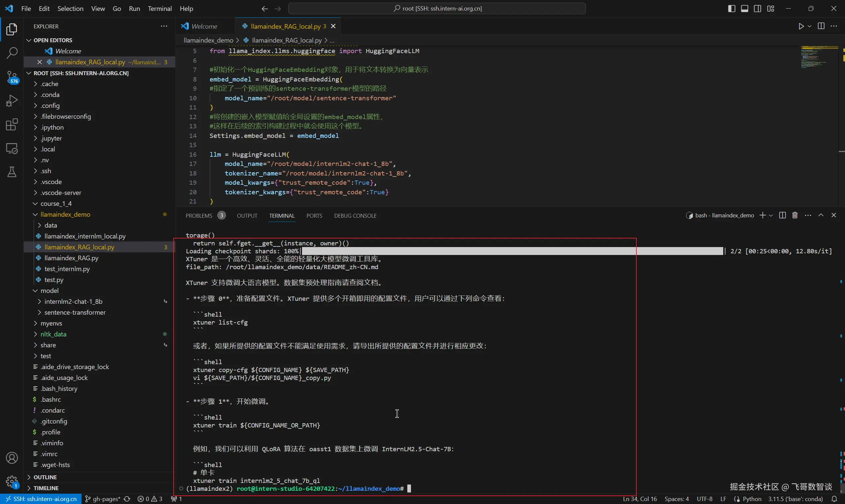Open the Testing flask view
This screenshot has height=504, width=845.
(x=12, y=172)
